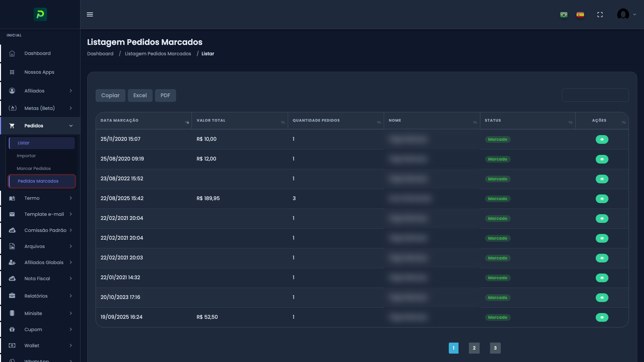Viewport: 644px width, 362px height.
Task: Switch language via Spain flag icon
Action: 580,15
